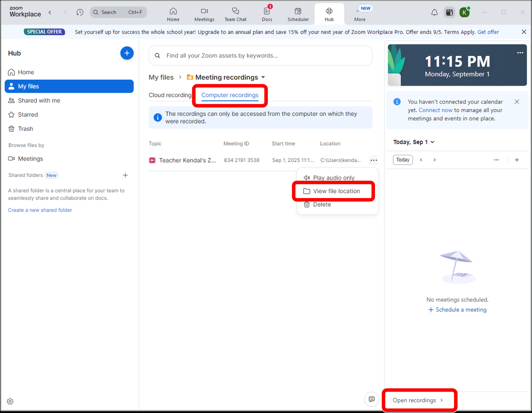Click the Get offer link
Screen dimensions: 532x413
click(x=488, y=32)
